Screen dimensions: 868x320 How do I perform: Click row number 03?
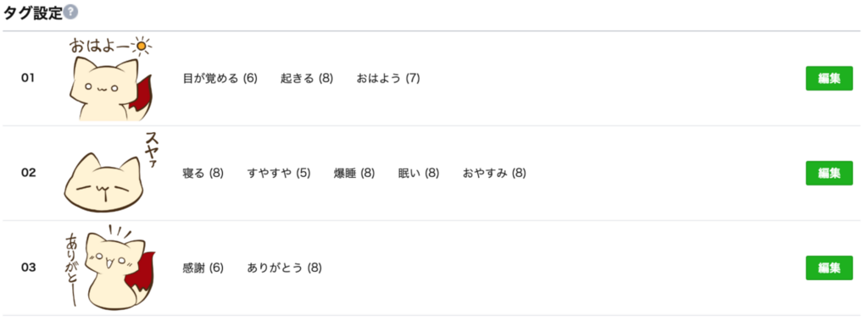click(x=28, y=268)
